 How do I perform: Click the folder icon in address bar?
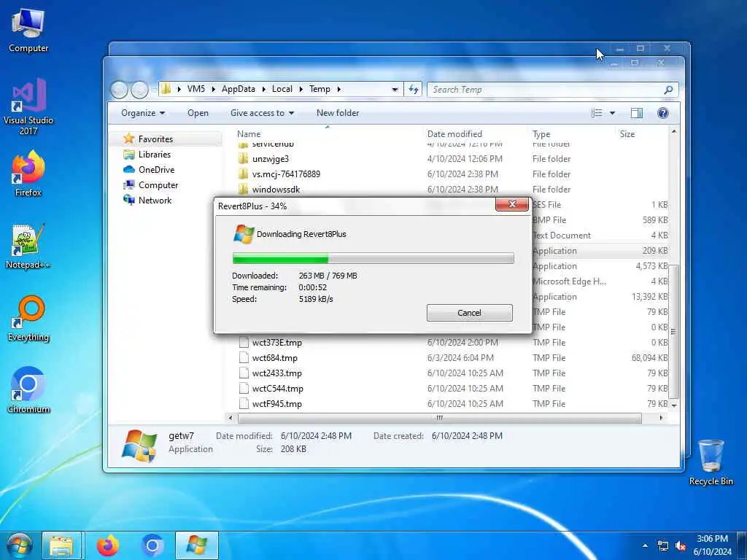[166, 88]
